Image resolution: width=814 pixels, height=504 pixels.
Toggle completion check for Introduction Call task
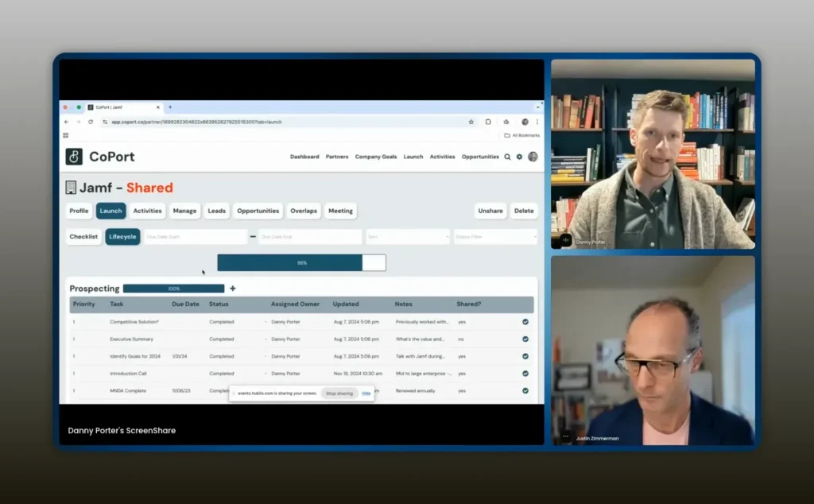point(525,374)
